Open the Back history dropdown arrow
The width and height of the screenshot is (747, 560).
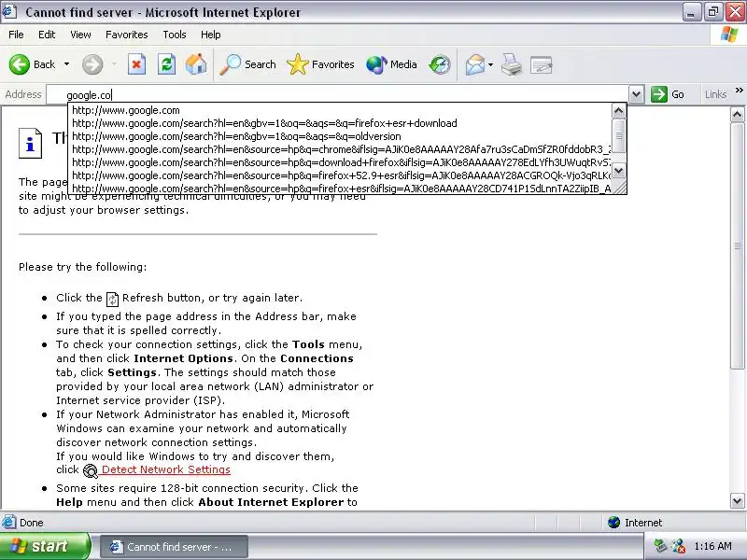66,64
